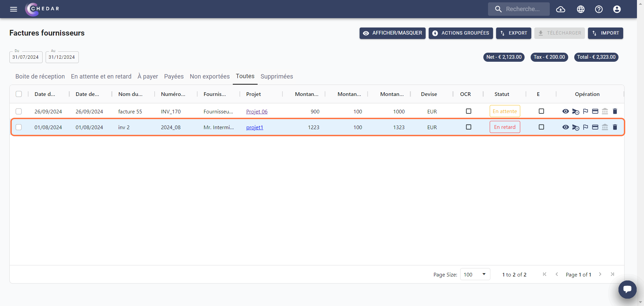Screen dimensions: 644x306
Task: Switch to Non exportées tab
Action: tap(210, 76)
